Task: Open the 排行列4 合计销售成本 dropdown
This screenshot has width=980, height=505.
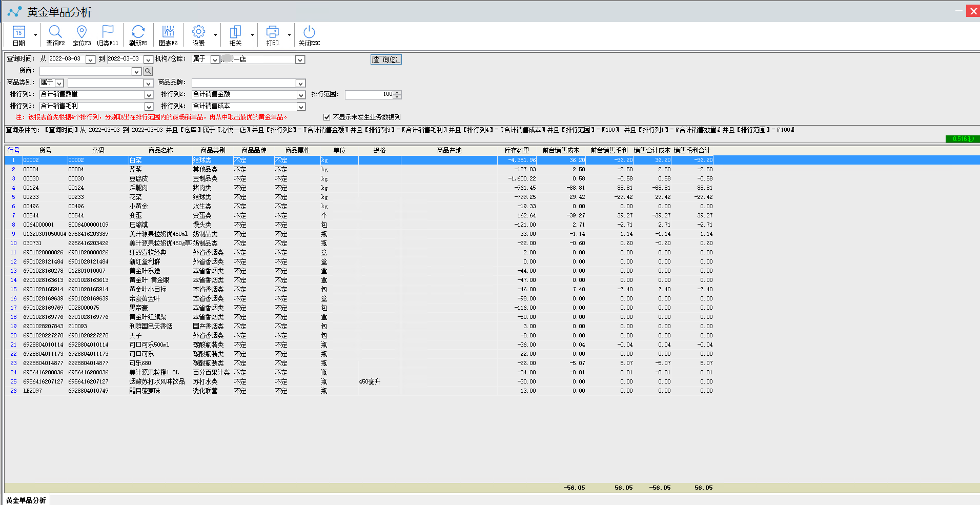Action: 301,107
